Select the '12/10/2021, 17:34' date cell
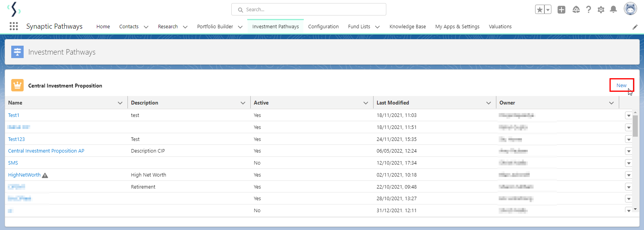 click(396, 163)
